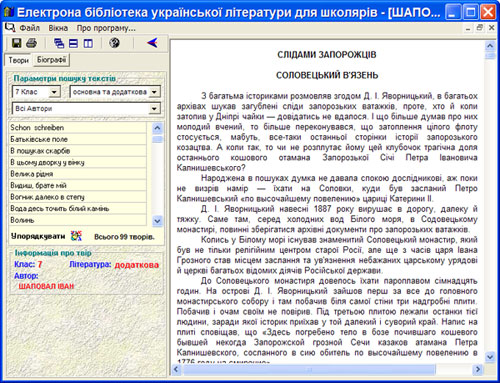Image resolution: width=500 pixels, height=383 pixels.
Task: Select 'Велика рідня' in works list
Action: click(77, 174)
